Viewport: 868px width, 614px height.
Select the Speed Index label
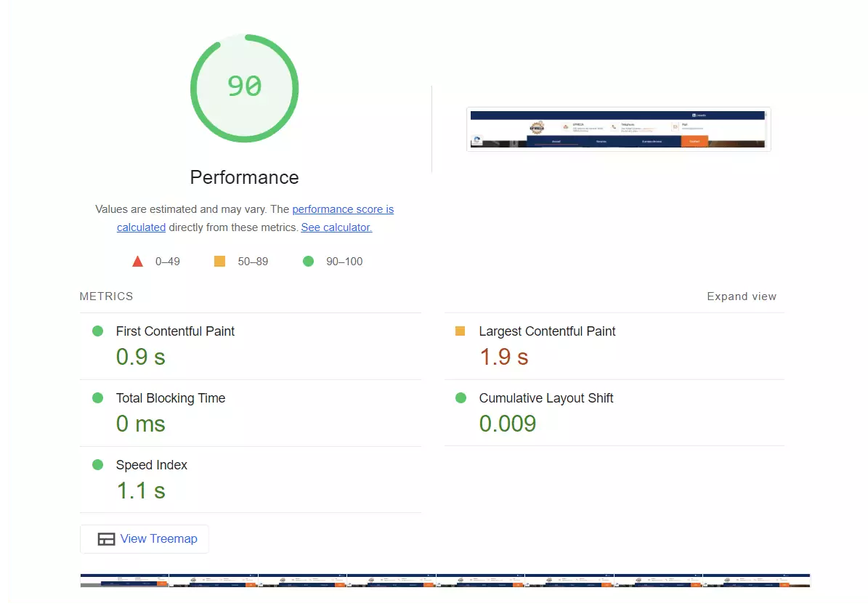point(152,465)
